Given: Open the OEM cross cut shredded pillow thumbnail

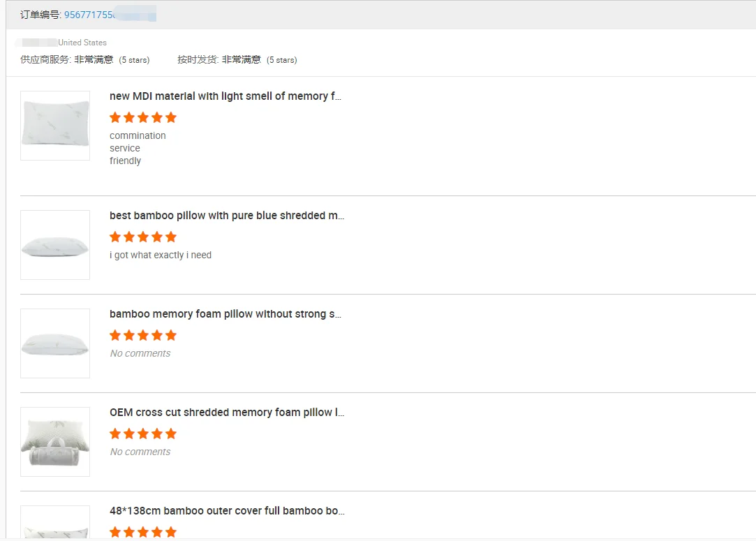Looking at the screenshot, I should 55,442.
